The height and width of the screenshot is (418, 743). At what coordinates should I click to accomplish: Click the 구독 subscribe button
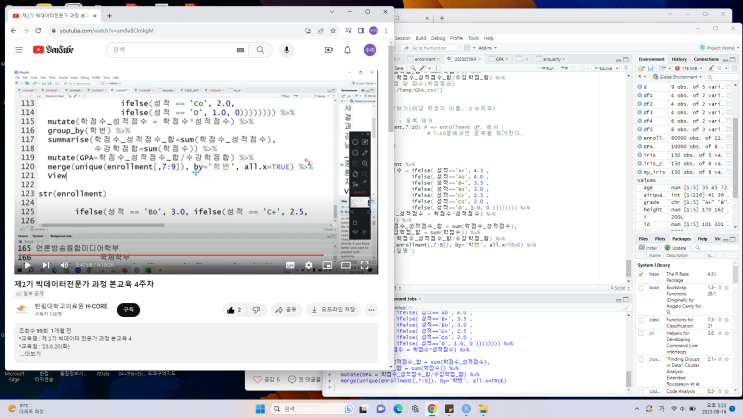coord(128,310)
